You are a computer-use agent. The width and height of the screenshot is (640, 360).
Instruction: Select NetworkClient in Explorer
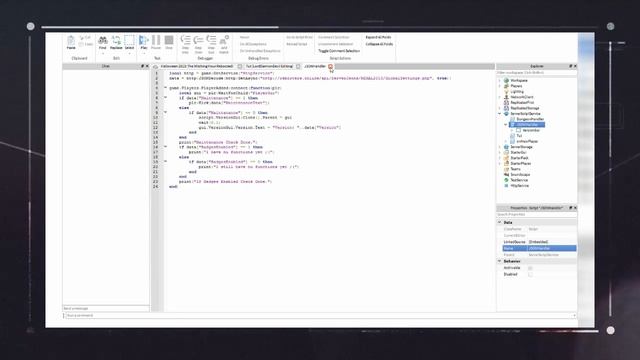pos(522,97)
